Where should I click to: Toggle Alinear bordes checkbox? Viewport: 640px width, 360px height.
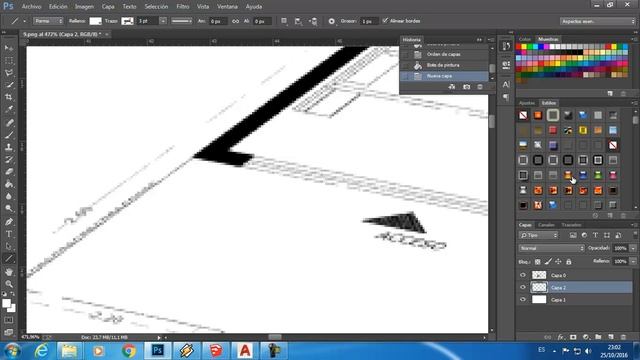385,20
